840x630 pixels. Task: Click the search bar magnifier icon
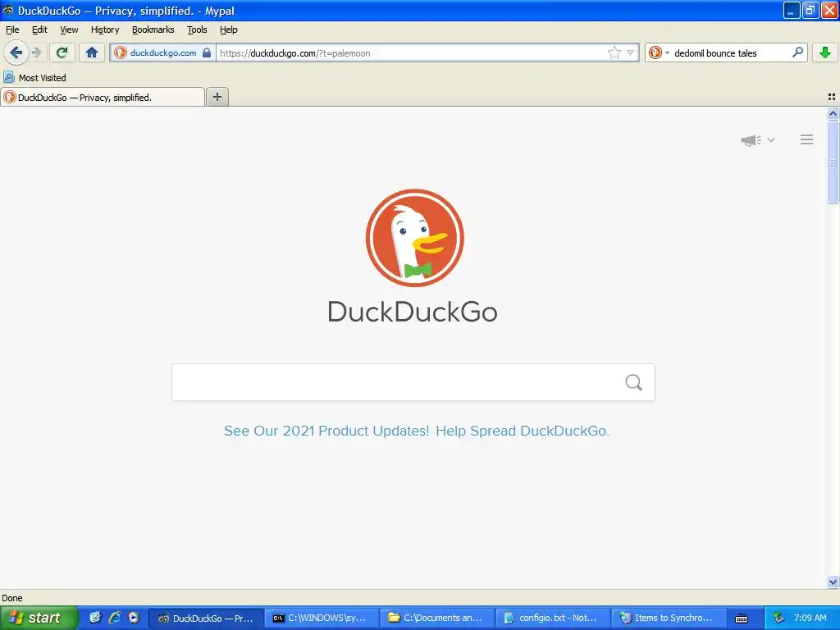point(797,52)
